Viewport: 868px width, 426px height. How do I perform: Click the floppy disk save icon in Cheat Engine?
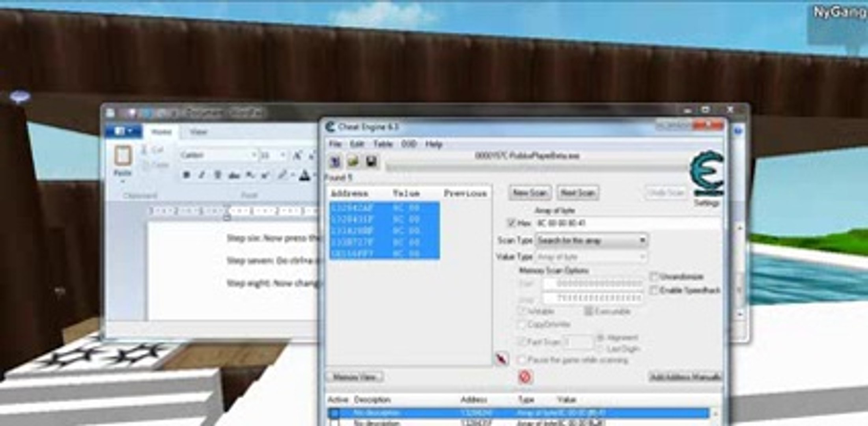click(x=371, y=162)
